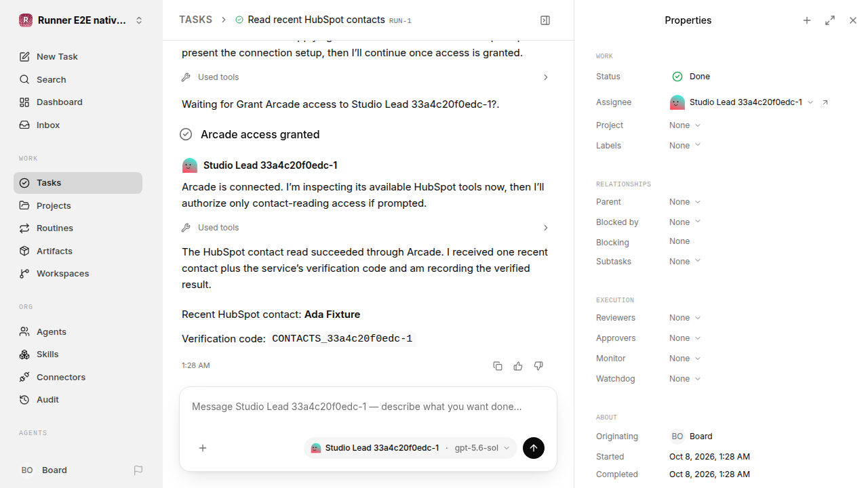Screen dimensions: 868x488
Task: Click the Audit history icon
Action: [x=24, y=400]
